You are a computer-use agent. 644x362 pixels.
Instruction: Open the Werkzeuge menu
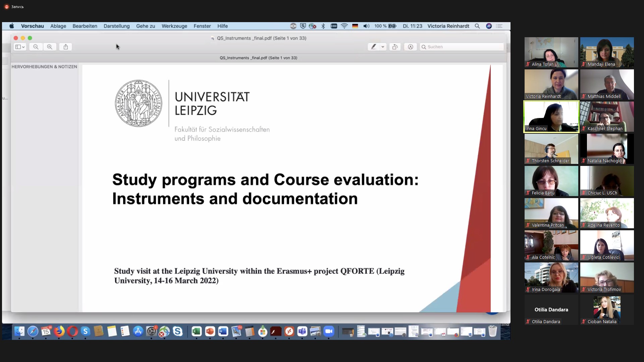pyautogui.click(x=174, y=26)
